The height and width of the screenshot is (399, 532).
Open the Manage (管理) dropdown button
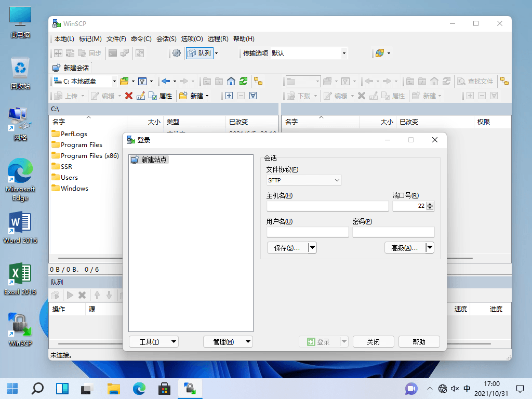228,342
